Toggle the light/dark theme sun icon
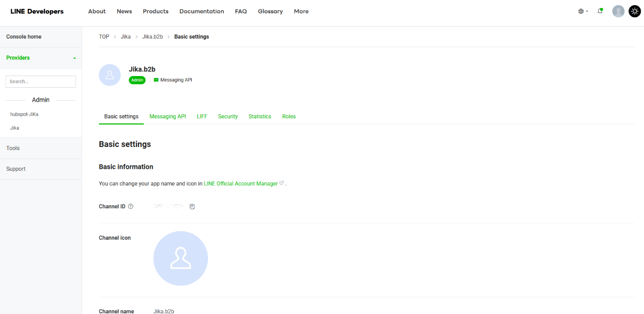The width and height of the screenshot is (644, 314). [x=635, y=11]
